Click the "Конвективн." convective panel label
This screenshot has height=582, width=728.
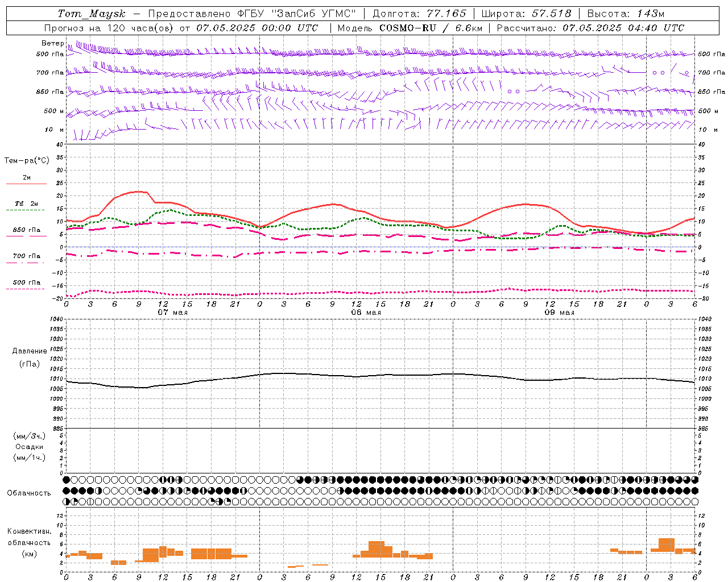coord(29,531)
